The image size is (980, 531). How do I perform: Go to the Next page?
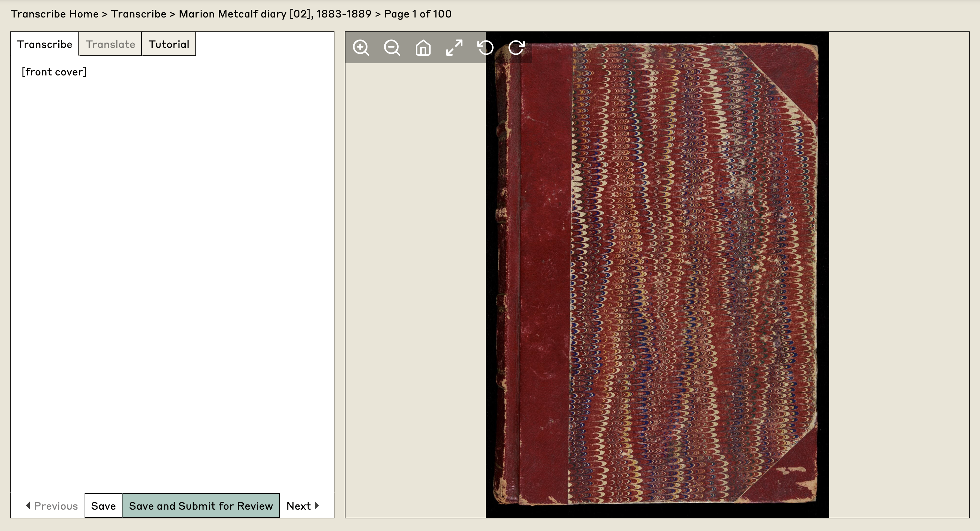[302, 506]
